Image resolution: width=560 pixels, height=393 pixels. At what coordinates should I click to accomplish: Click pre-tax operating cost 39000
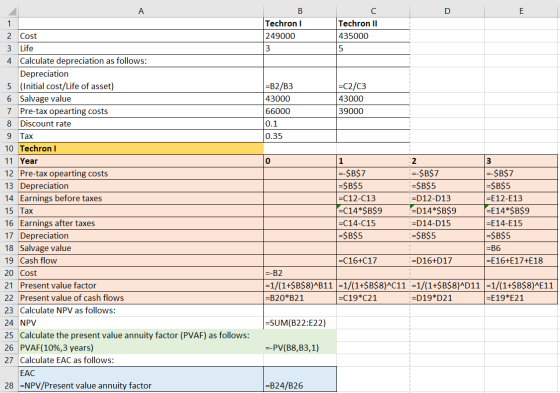(x=373, y=111)
